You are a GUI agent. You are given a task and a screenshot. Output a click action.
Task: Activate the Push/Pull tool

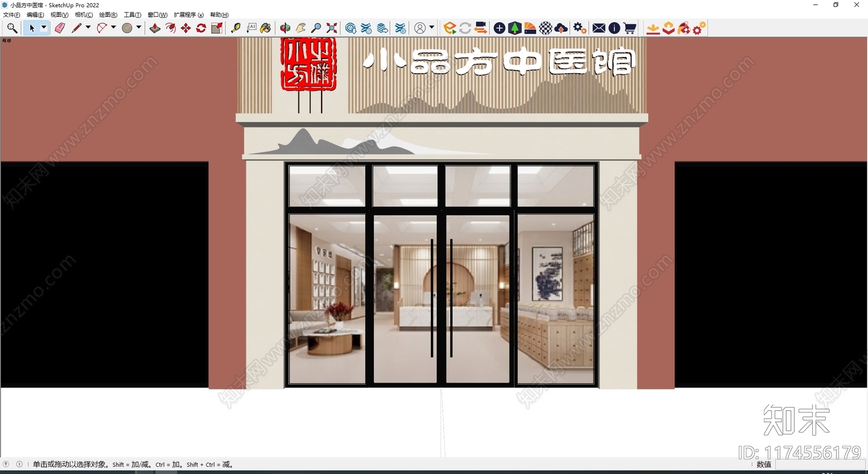[155, 28]
